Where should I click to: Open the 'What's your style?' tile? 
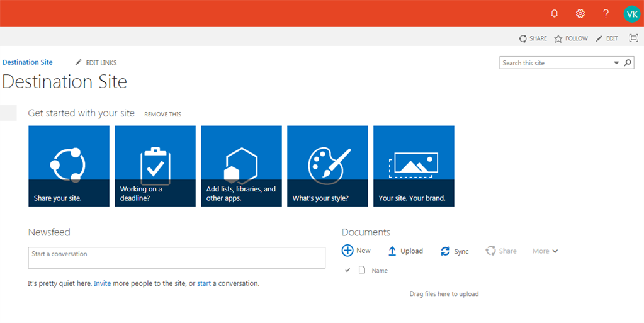click(x=327, y=166)
